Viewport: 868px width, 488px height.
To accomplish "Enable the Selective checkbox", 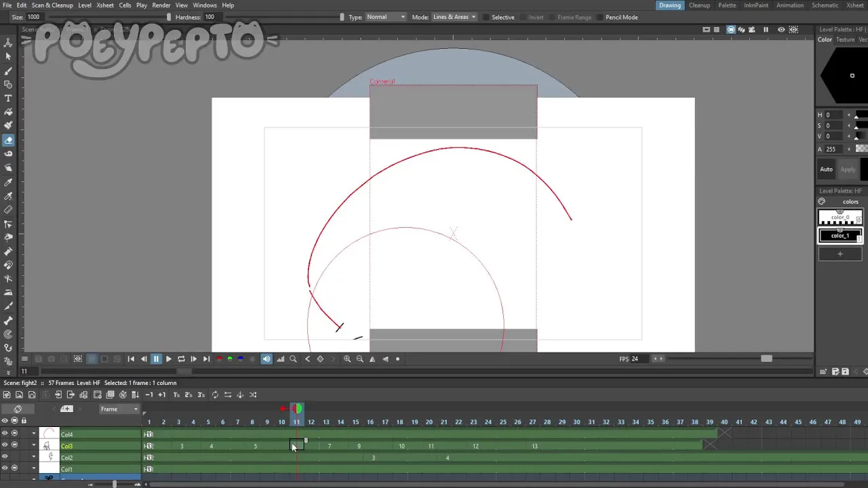I will click(x=486, y=17).
